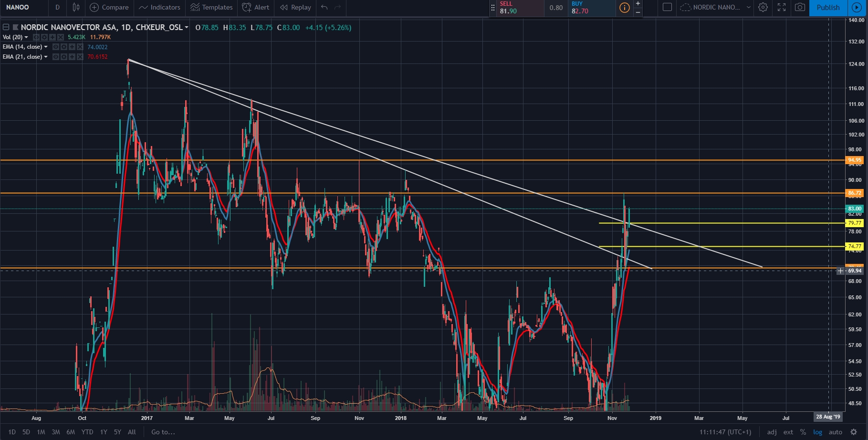The height and width of the screenshot is (440, 868).
Task: Open the Indicators dialog
Action: (x=159, y=7)
